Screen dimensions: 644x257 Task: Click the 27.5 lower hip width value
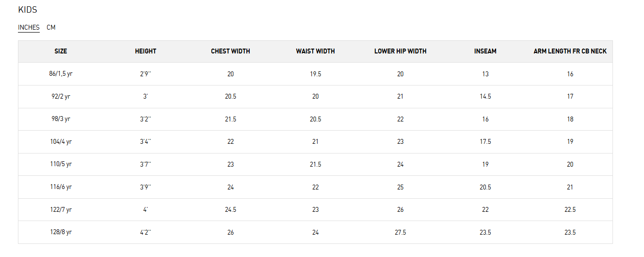tap(400, 232)
